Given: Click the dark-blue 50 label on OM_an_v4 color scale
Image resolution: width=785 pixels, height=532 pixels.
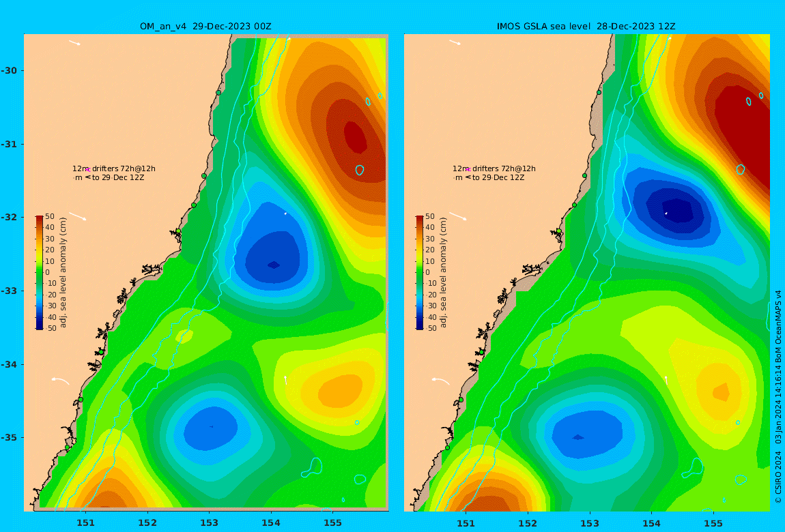Looking at the screenshot, I should coord(52,328).
